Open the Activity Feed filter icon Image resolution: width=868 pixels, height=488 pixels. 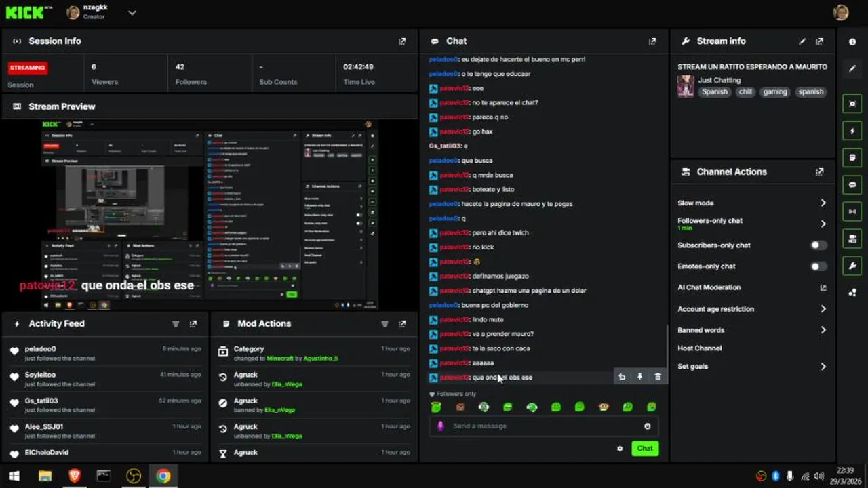click(x=176, y=324)
